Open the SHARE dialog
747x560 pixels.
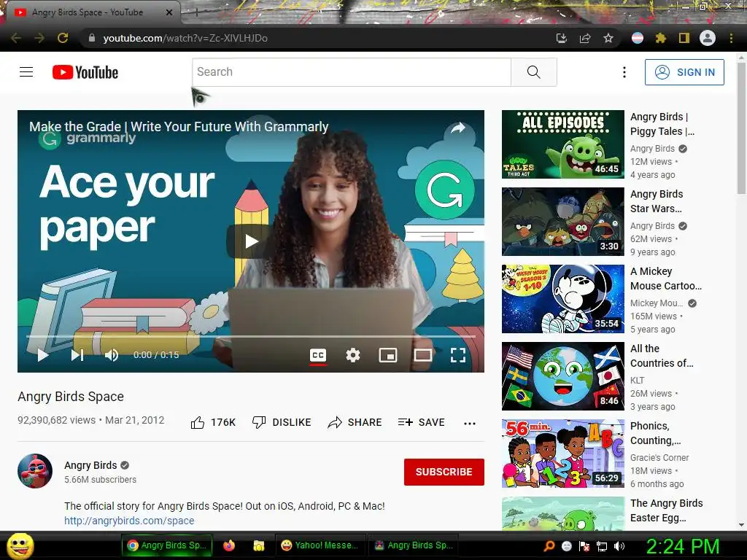click(355, 422)
